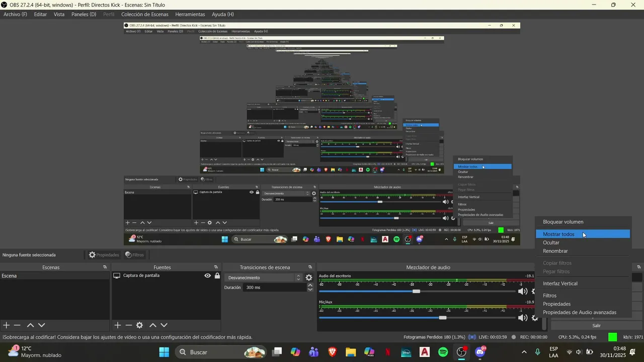644x362 pixels.
Task: Open the Windows Start menu
Action: tap(164, 352)
